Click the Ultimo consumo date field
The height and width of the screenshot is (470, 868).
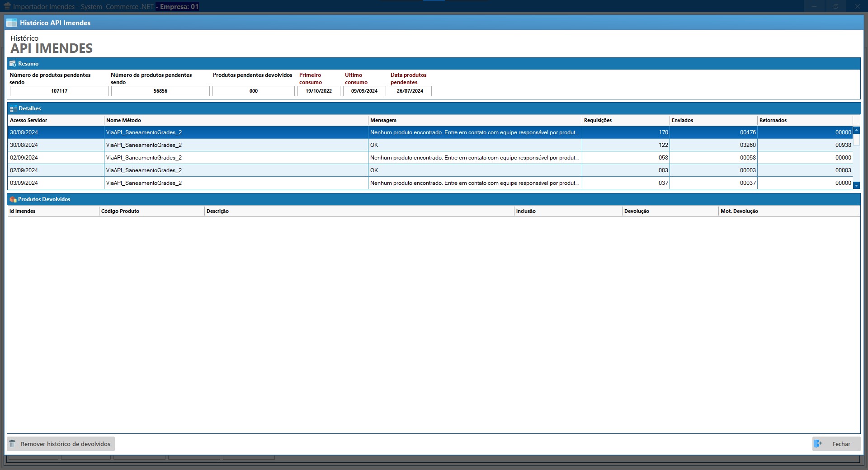tap(364, 91)
